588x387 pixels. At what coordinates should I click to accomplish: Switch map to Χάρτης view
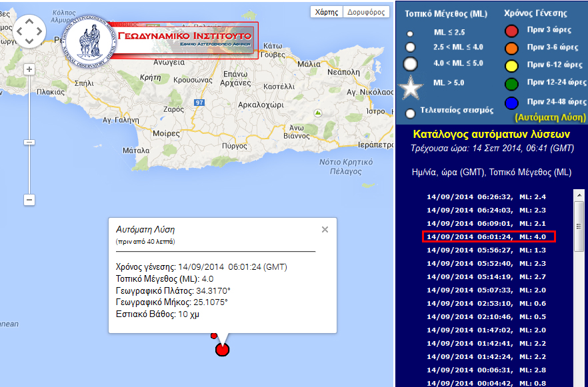click(x=327, y=12)
